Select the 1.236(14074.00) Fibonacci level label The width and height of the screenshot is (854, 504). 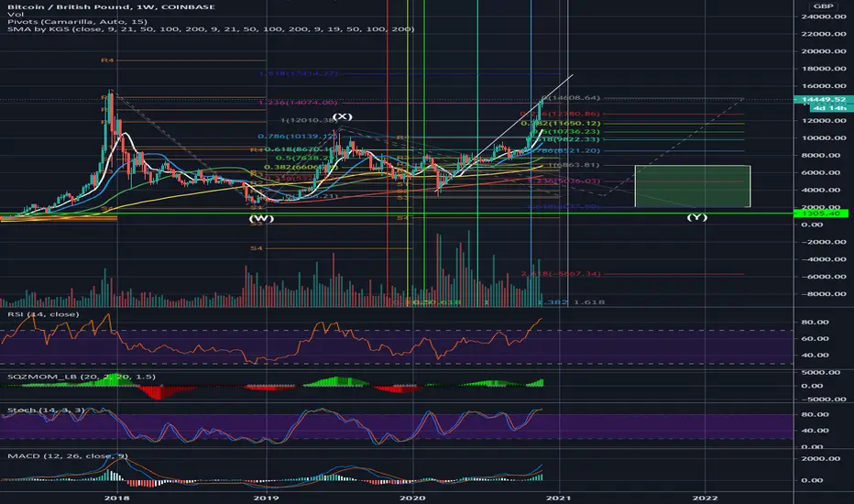coord(298,103)
